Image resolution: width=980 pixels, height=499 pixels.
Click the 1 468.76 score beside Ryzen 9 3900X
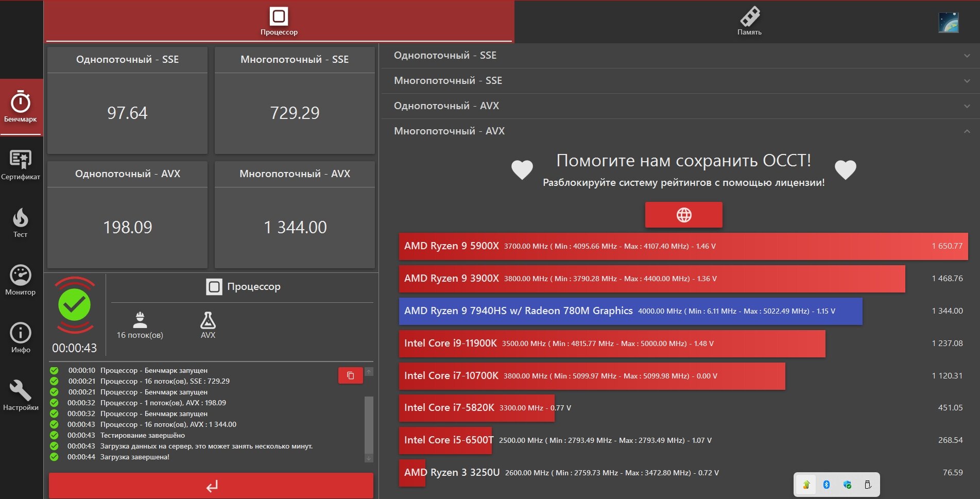click(947, 279)
